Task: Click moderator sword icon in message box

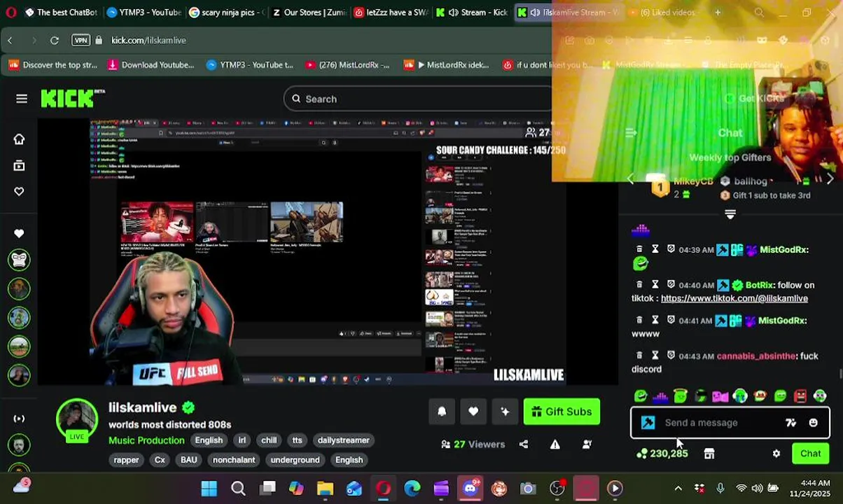Action: (648, 423)
